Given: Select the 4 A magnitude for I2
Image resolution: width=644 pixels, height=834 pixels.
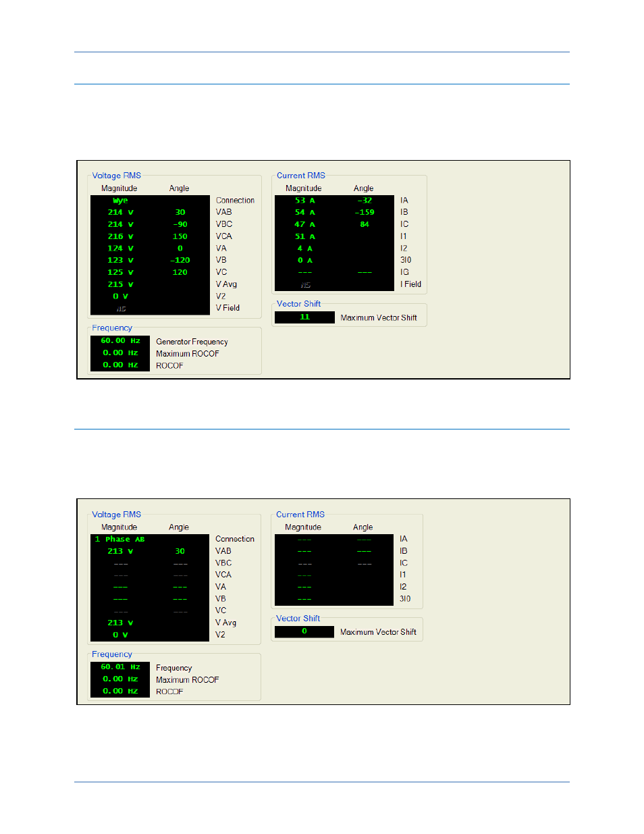Looking at the screenshot, I should pos(305,249).
